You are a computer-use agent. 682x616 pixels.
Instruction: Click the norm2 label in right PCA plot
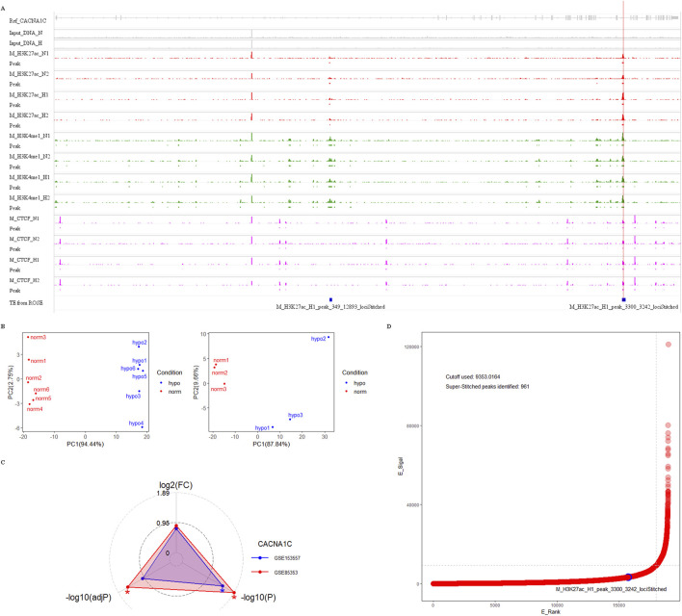(x=220, y=373)
